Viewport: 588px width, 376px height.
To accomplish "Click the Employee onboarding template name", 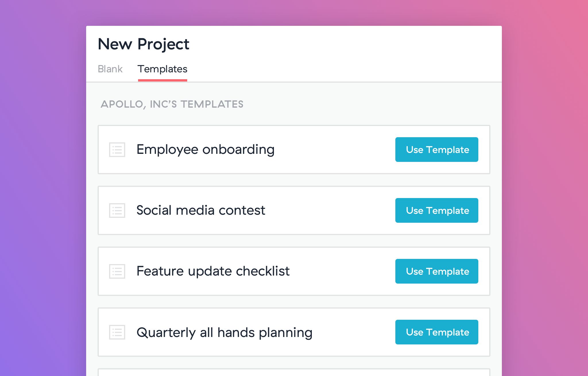I will coord(205,150).
